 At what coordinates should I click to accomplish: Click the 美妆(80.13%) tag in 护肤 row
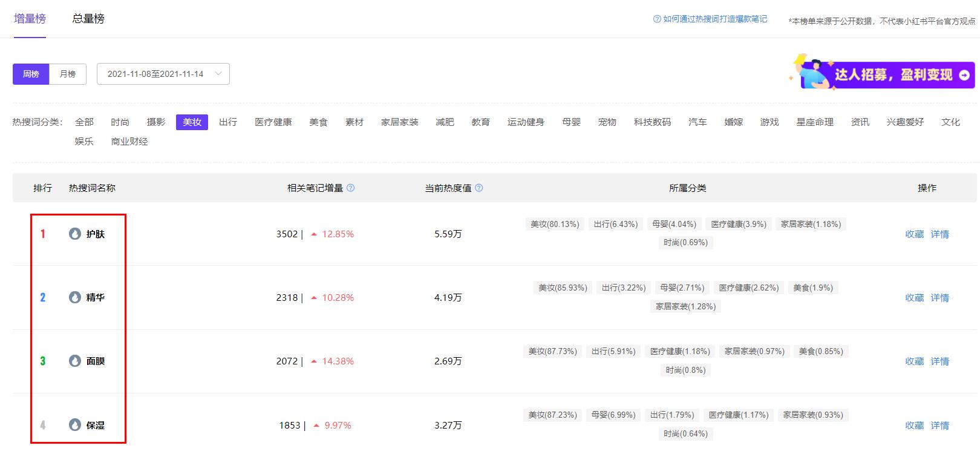click(x=555, y=224)
